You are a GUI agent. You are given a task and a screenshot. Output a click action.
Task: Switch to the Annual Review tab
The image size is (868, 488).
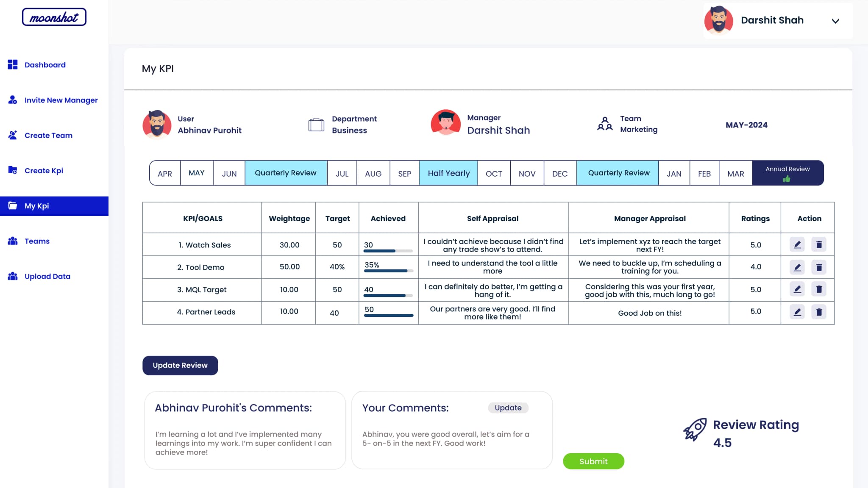coord(787,173)
